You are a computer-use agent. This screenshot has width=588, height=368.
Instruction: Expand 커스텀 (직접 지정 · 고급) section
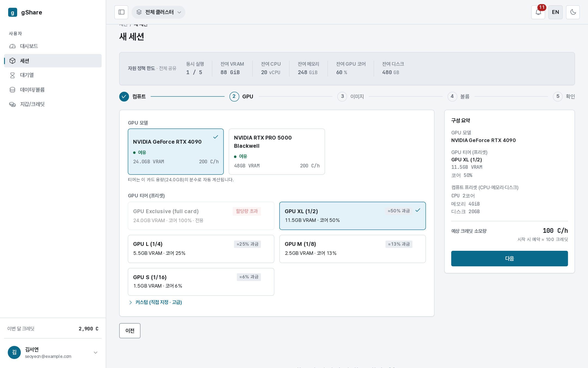[155, 302]
